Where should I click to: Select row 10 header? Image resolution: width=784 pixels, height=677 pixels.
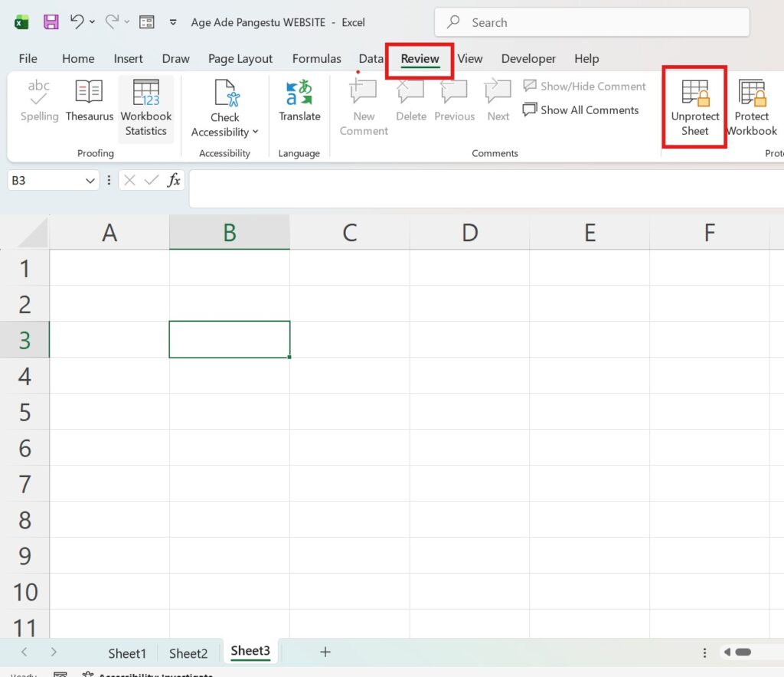point(24,592)
